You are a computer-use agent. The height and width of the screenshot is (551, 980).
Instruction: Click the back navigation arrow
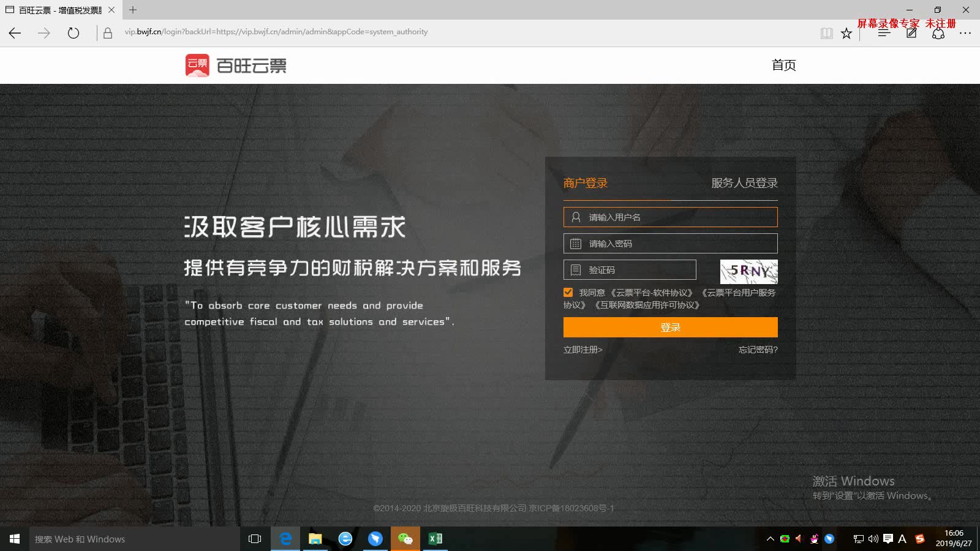[13, 33]
